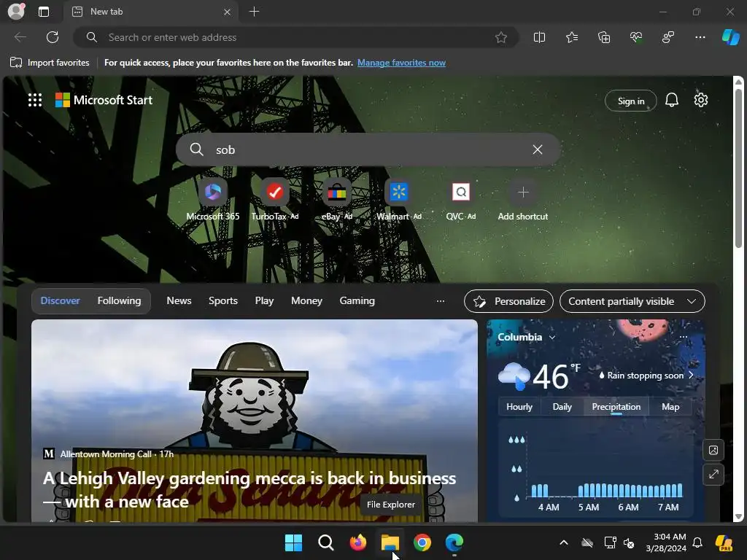Open the Copilot sidebar icon
Screen dimensions: 747x560
(x=730, y=37)
